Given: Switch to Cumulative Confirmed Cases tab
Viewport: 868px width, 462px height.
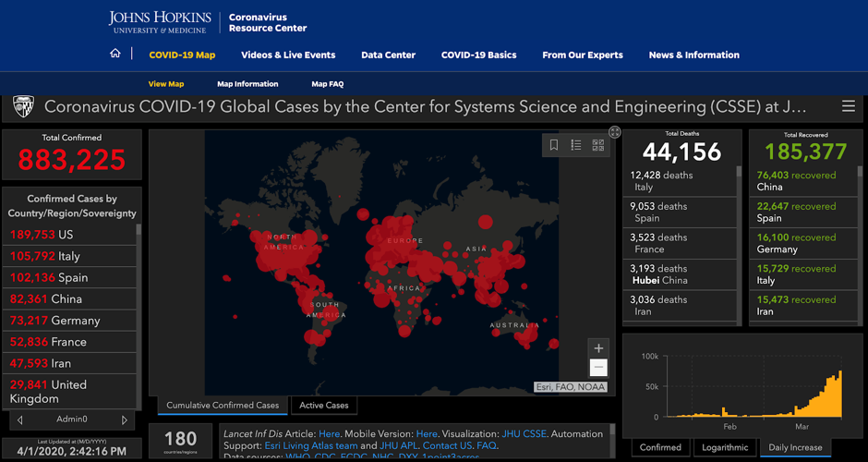Looking at the screenshot, I should [223, 405].
